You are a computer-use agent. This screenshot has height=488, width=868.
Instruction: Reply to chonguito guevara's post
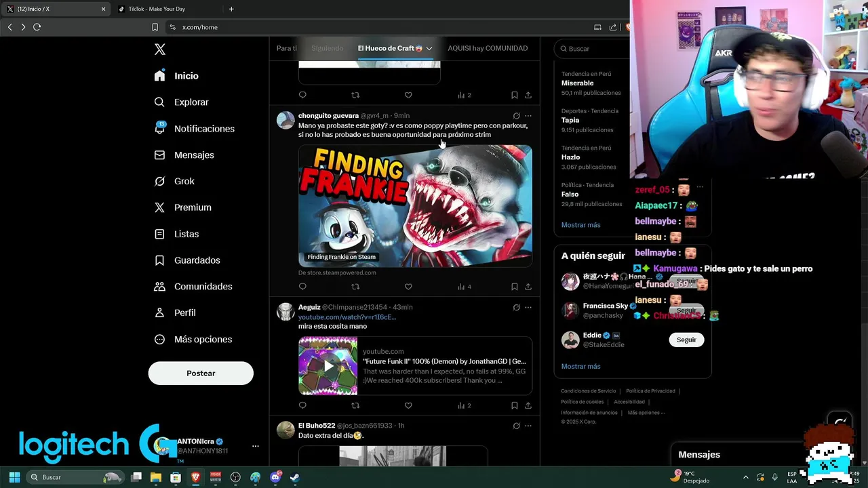(302, 287)
